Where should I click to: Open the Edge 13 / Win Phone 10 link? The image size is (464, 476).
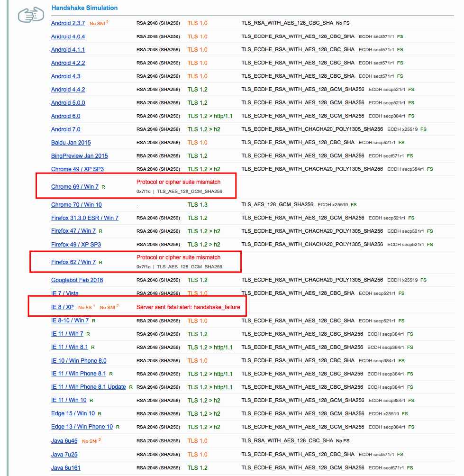point(82,427)
